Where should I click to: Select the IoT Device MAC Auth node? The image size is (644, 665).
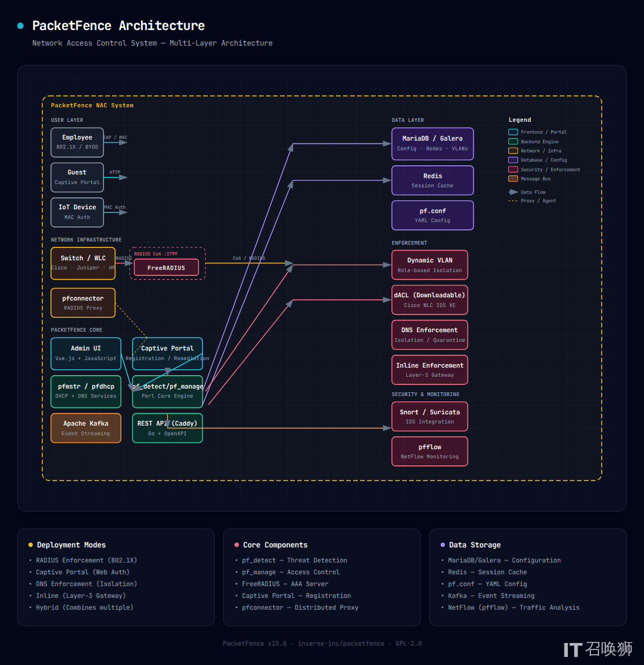click(x=77, y=212)
